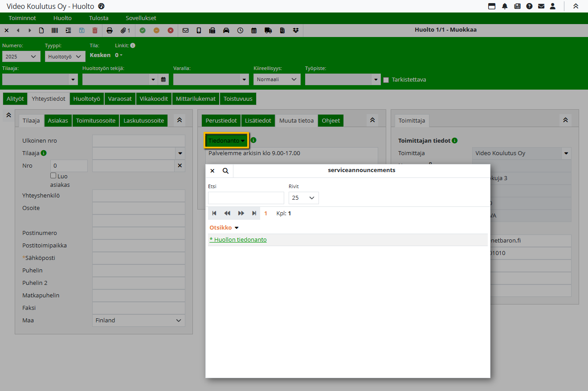Open the Maa Finland dropdown
The width and height of the screenshot is (588, 391).
[139, 321]
